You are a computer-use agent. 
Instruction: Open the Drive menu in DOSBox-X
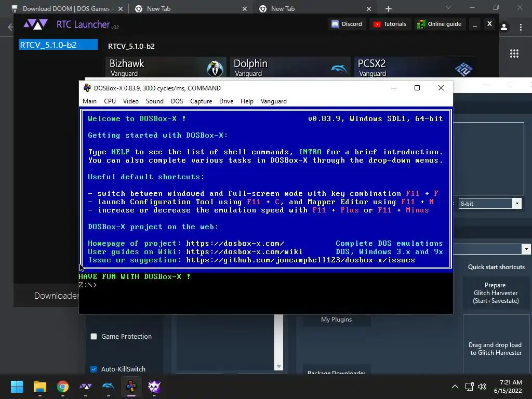point(226,101)
